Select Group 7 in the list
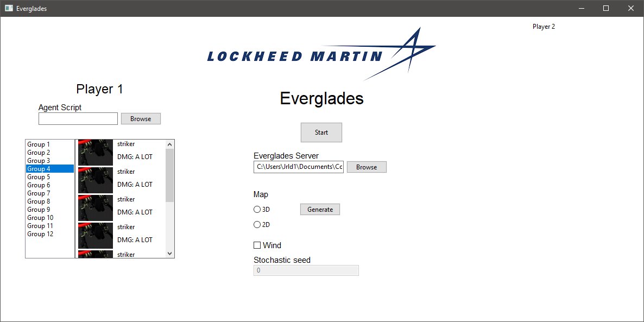The height and width of the screenshot is (322, 644). click(50, 193)
